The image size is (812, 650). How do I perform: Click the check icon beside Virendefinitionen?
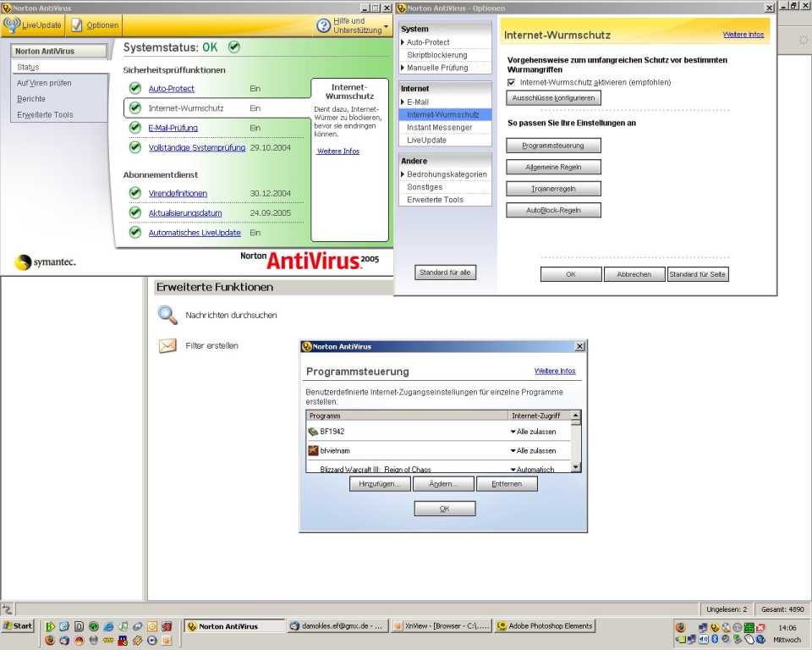coord(135,193)
